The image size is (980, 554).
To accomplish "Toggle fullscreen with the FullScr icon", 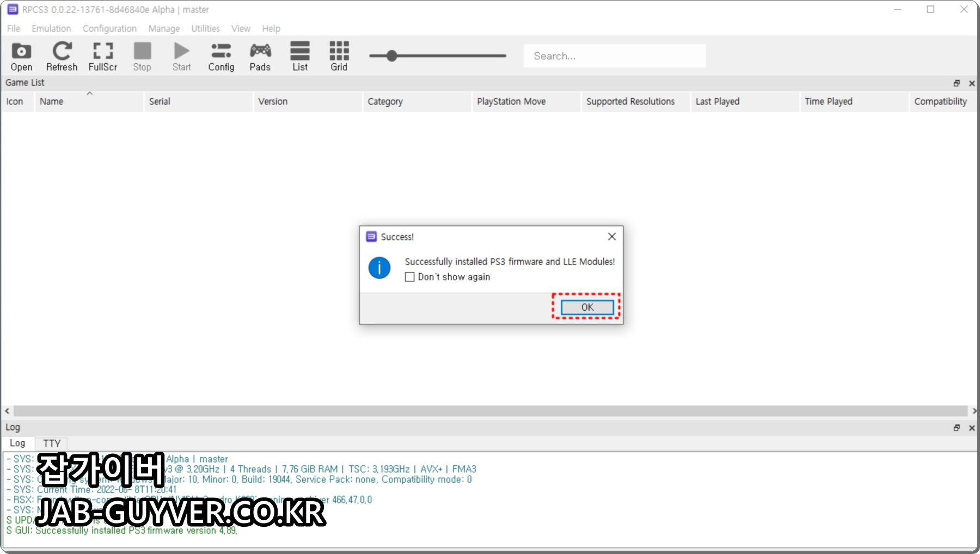I will pyautogui.click(x=103, y=57).
